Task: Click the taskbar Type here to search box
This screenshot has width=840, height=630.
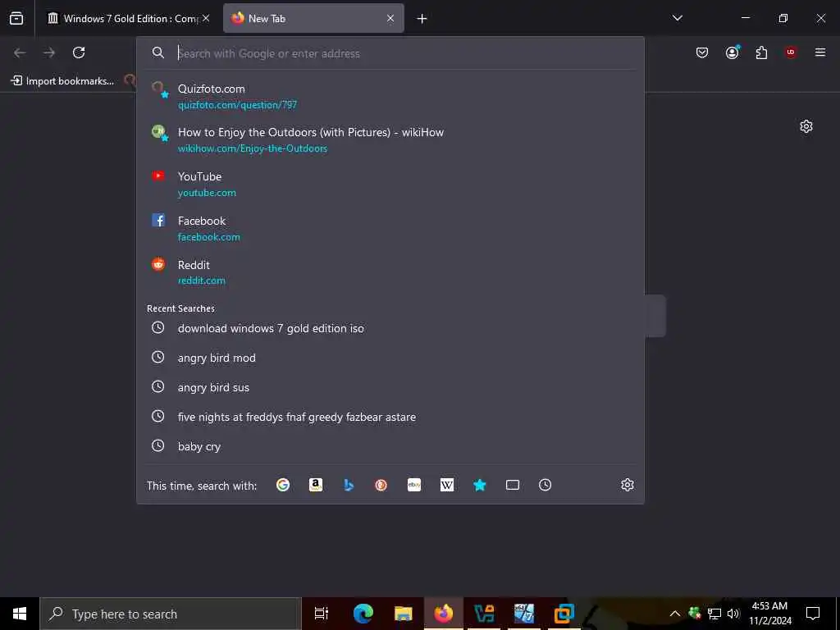Action: [171, 614]
